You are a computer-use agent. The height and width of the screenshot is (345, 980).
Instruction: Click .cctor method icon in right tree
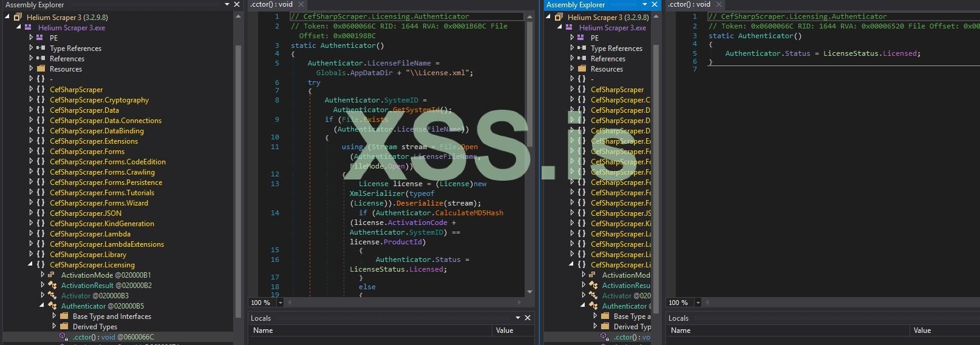pos(605,337)
